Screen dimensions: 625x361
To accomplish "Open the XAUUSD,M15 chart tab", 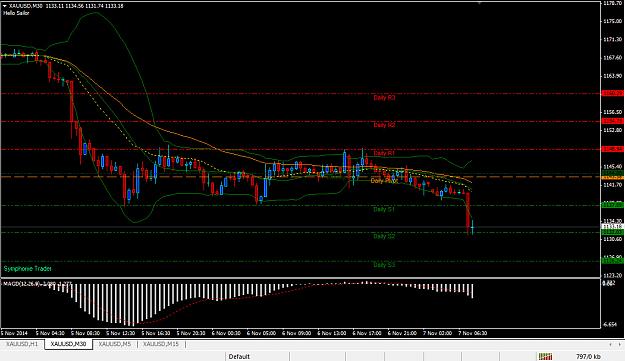I will [x=161, y=344].
